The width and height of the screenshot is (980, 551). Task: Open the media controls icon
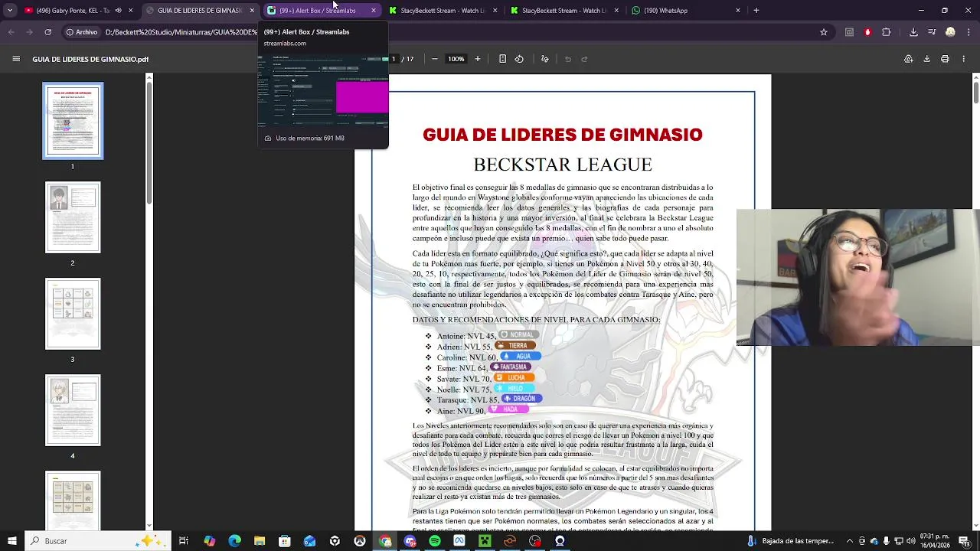pyautogui.click(x=932, y=32)
